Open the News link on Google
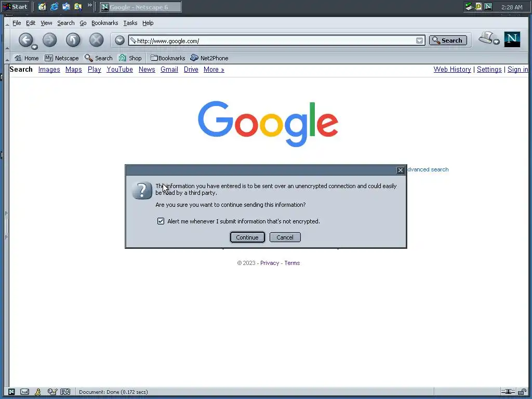 (x=147, y=70)
